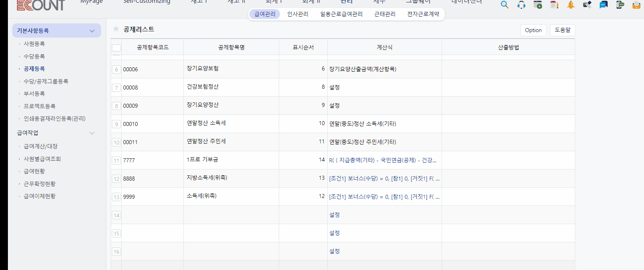This screenshot has width=644, height=270.
Task: Click the 공제항목명 column header
Action: point(231,47)
